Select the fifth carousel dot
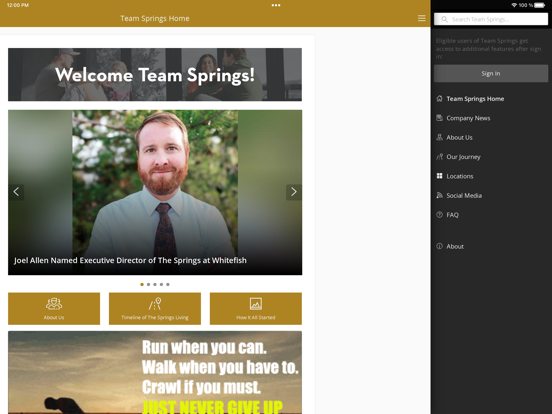The image size is (552, 414). (x=168, y=284)
